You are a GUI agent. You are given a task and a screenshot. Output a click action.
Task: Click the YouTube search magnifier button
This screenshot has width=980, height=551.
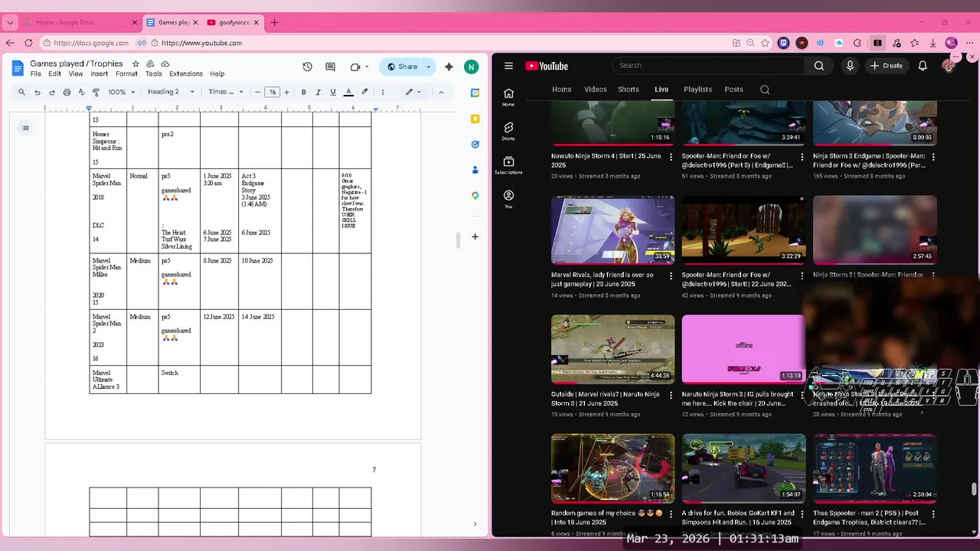[818, 66]
